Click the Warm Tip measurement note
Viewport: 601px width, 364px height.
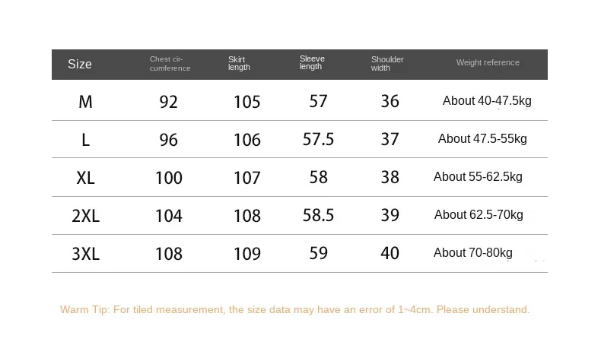point(294,310)
